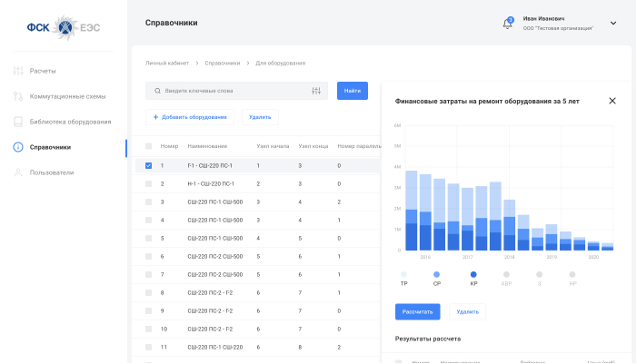The height and width of the screenshot is (364, 637).
Task: Focus the keyword search field
Action: (x=236, y=91)
